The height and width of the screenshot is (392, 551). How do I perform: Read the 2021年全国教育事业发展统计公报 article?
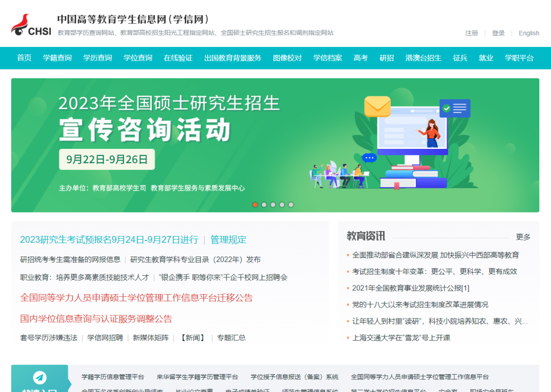(x=410, y=288)
